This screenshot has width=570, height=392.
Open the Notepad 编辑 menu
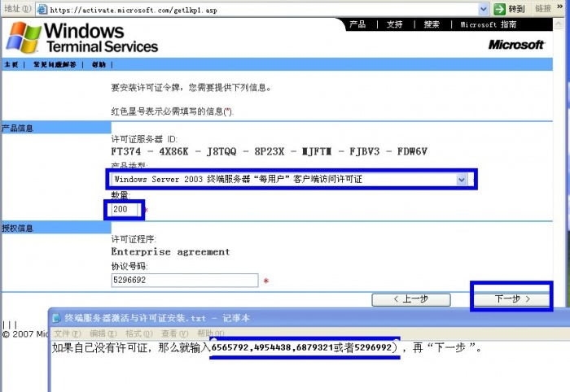pos(103,333)
